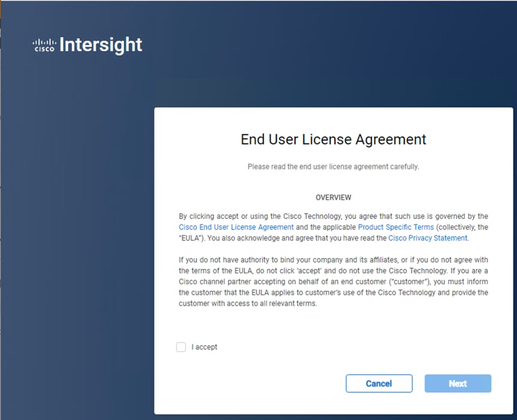Viewport: 517px width, 420px height.
Task: Click the 'I accept' label text
Action: 204,347
